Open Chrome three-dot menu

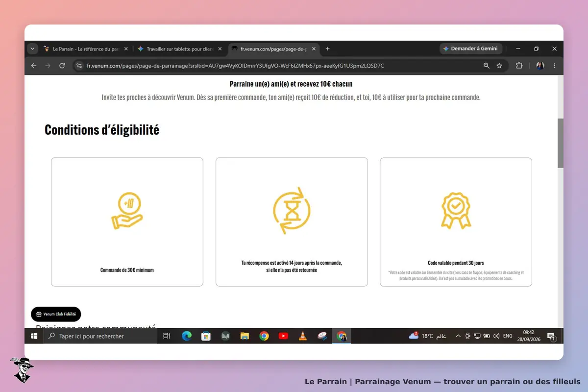click(x=555, y=66)
